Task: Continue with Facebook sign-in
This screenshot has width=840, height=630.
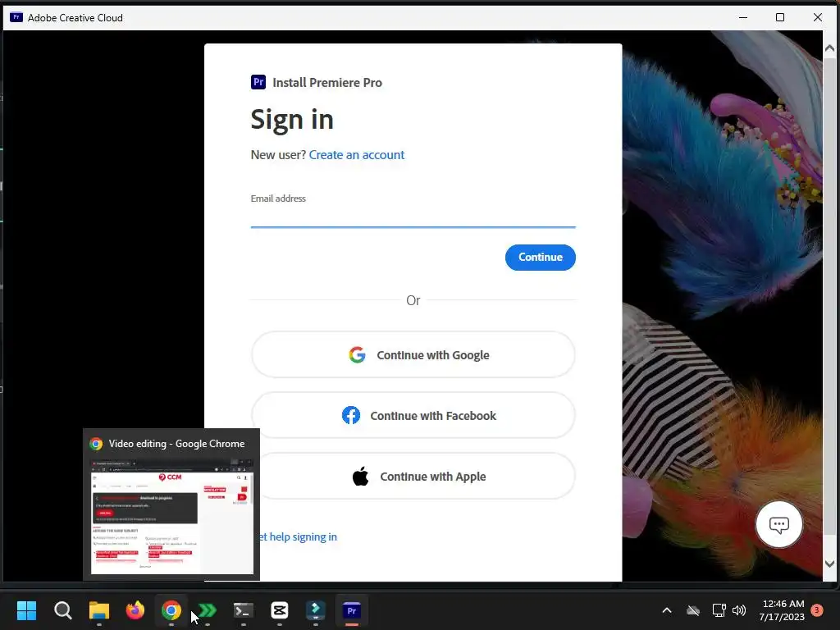Action: coord(413,415)
